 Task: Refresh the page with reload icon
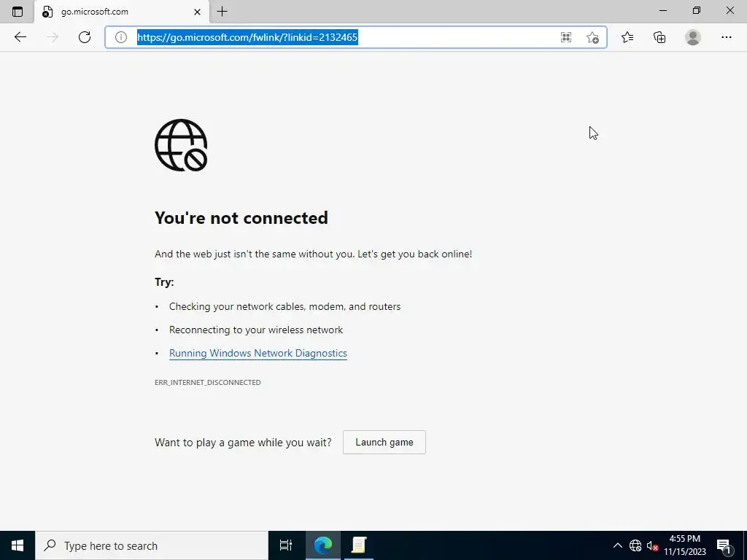point(85,37)
